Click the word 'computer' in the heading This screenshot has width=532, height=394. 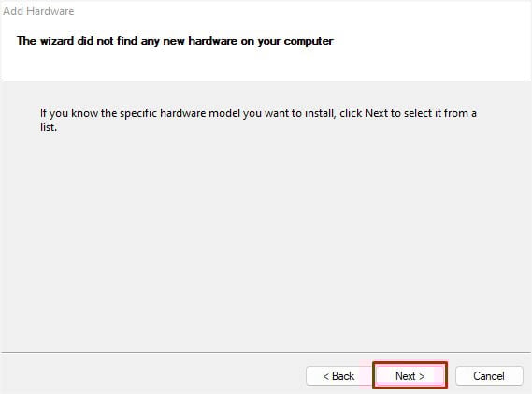click(309, 41)
